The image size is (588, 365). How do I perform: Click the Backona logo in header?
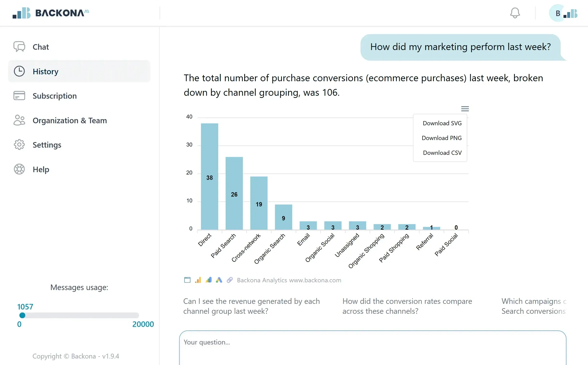pyautogui.click(x=51, y=13)
